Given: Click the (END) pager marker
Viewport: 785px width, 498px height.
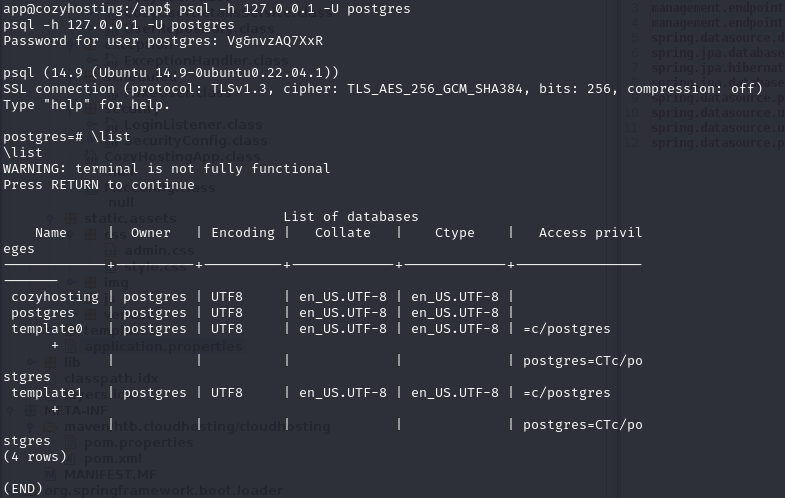Looking at the screenshot, I should coord(23,488).
